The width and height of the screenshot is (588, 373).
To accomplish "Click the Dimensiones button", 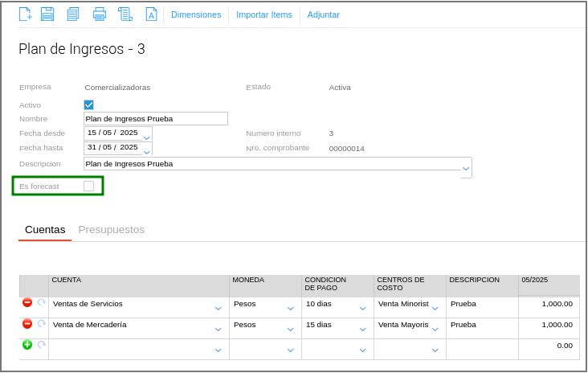I will pos(196,14).
